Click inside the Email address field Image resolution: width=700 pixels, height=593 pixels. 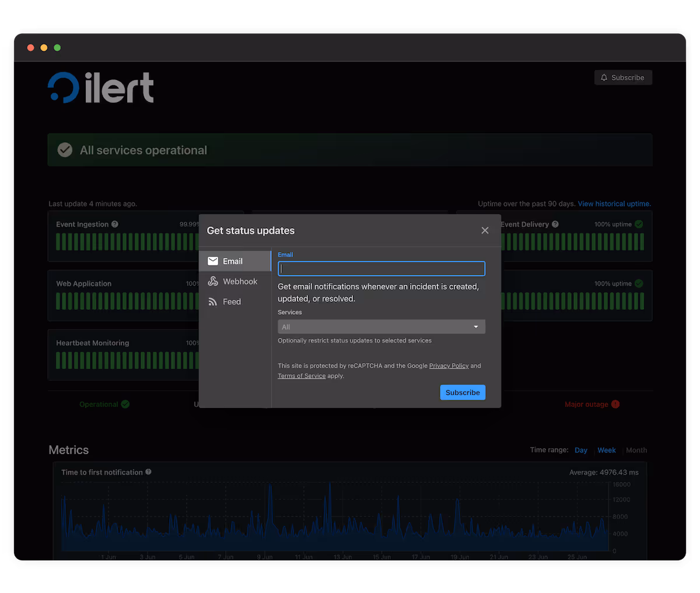381,268
